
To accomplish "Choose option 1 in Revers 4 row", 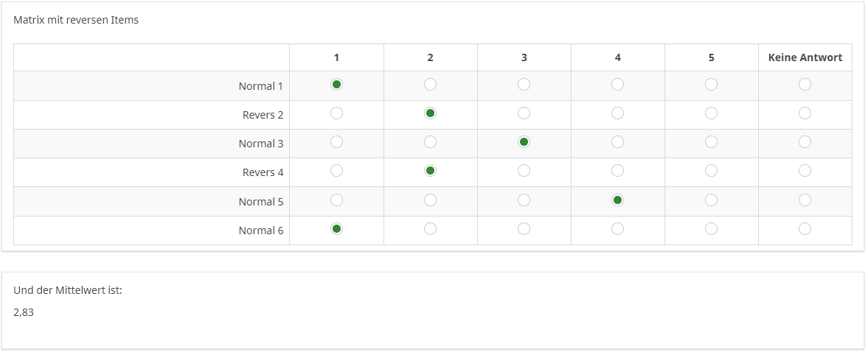I will point(336,171).
